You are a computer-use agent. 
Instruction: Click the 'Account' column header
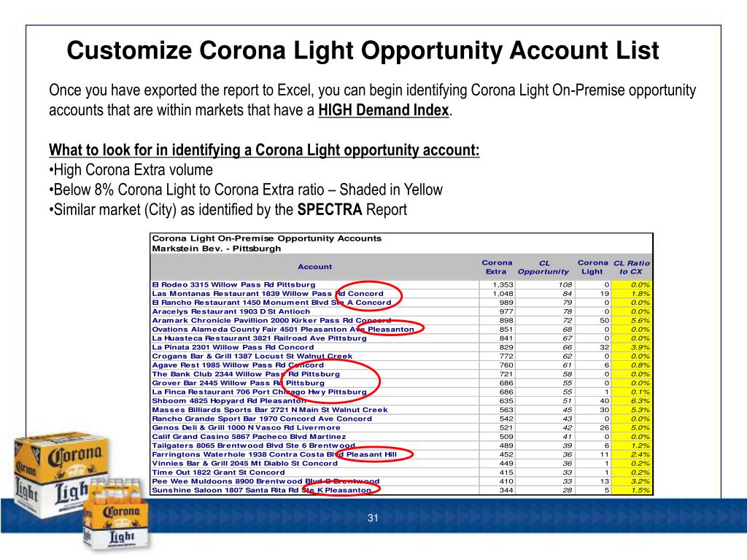(314, 267)
